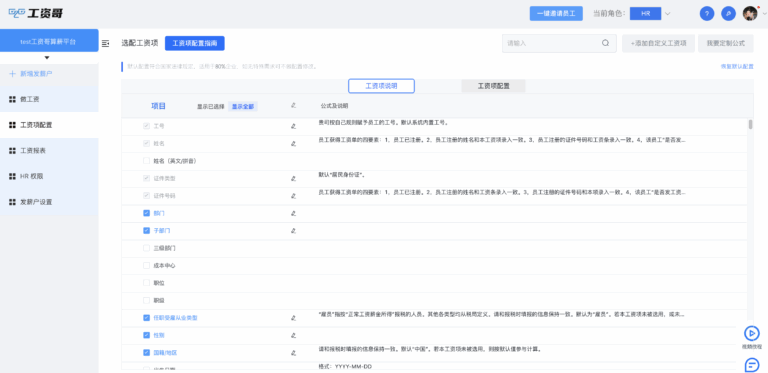This screenshot has width=768, height=373.
Task: Click the edit icon in the 姓名 row
Action: click(293, 144)
